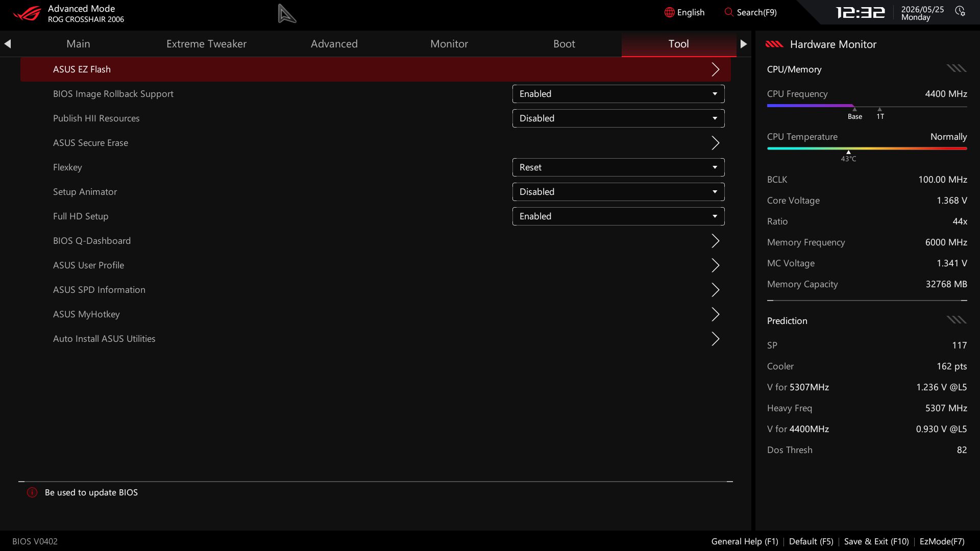Image resolution: width=980 pixels, height=551 pixels.
Task: Click BIOS V0402 version text
Action: click(x=35, y=541)
